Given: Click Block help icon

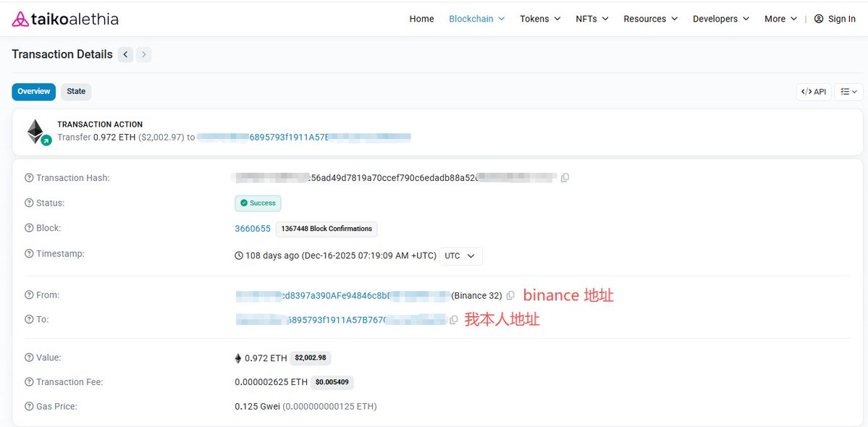Looking at the screenshot, I should 29,229.
